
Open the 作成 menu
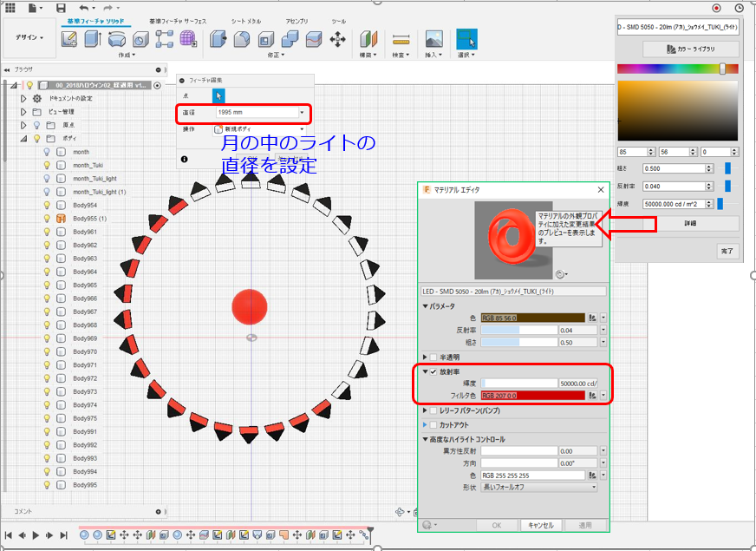click(127, 55)
